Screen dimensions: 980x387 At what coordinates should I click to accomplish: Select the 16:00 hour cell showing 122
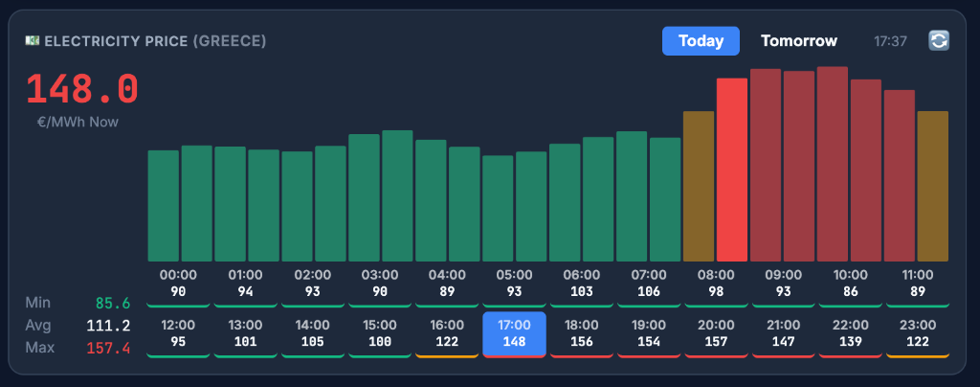[448, 333]
